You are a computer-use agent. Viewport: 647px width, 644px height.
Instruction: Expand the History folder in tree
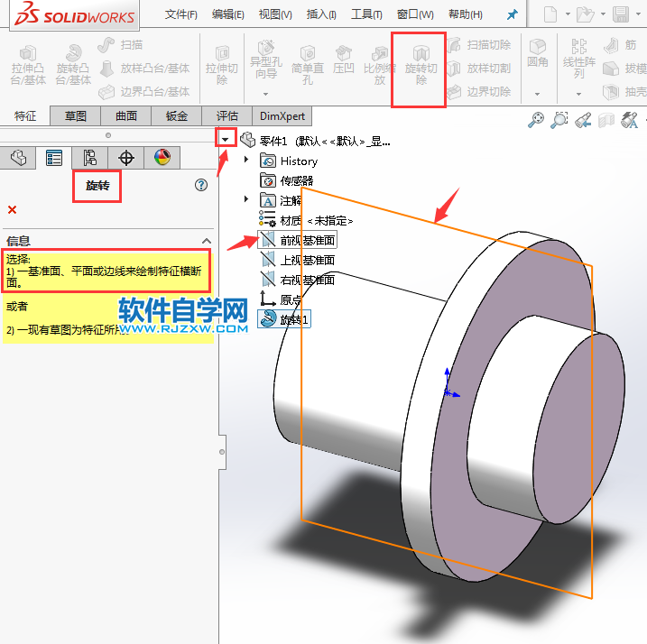click(x=246, y=160)
